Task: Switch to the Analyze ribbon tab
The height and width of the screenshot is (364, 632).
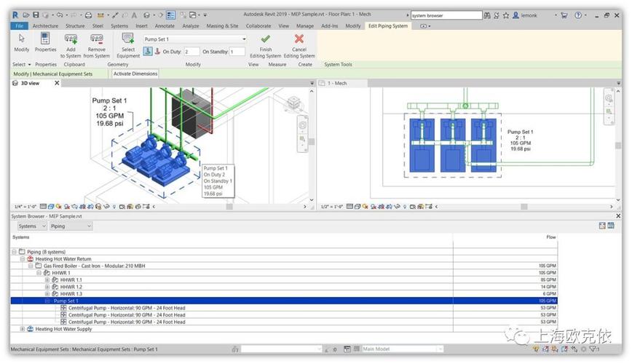Action: point(191,25)
